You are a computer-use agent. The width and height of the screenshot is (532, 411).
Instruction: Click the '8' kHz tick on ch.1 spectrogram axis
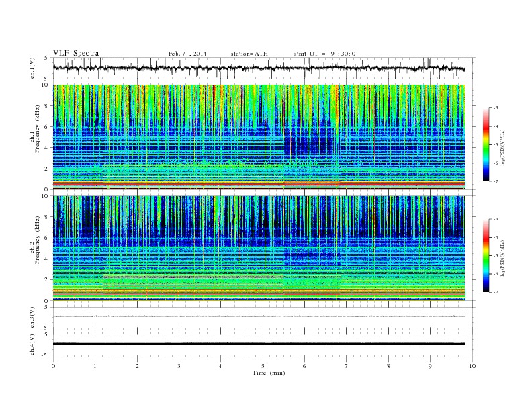tap(47, 106)
